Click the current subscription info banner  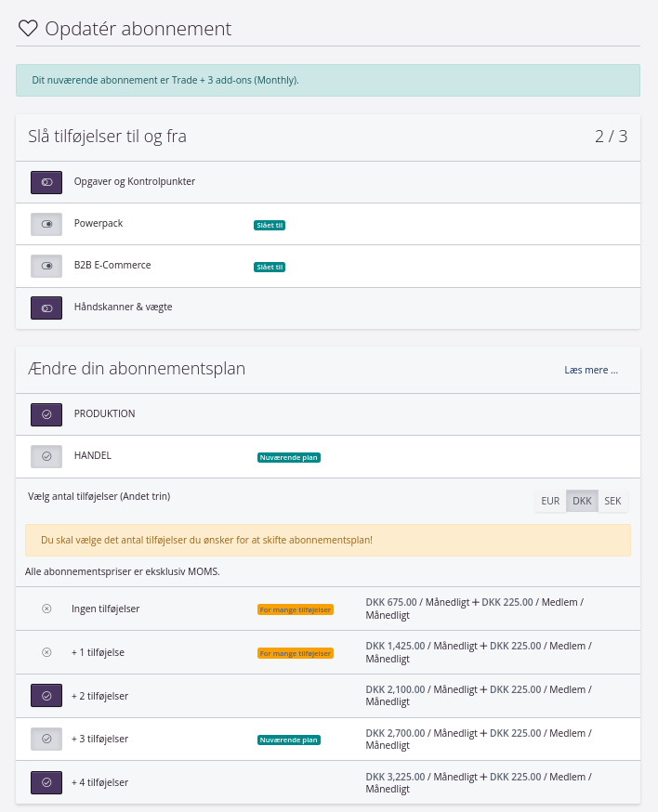pos(328,80)
